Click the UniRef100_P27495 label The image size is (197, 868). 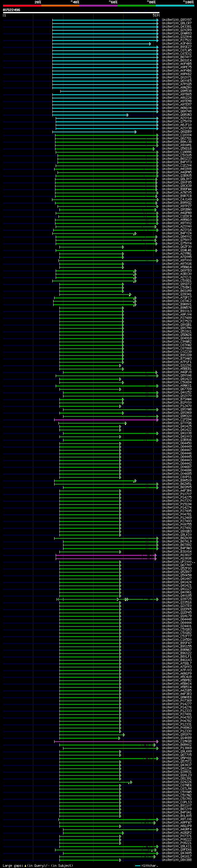[x=176, y=511]
